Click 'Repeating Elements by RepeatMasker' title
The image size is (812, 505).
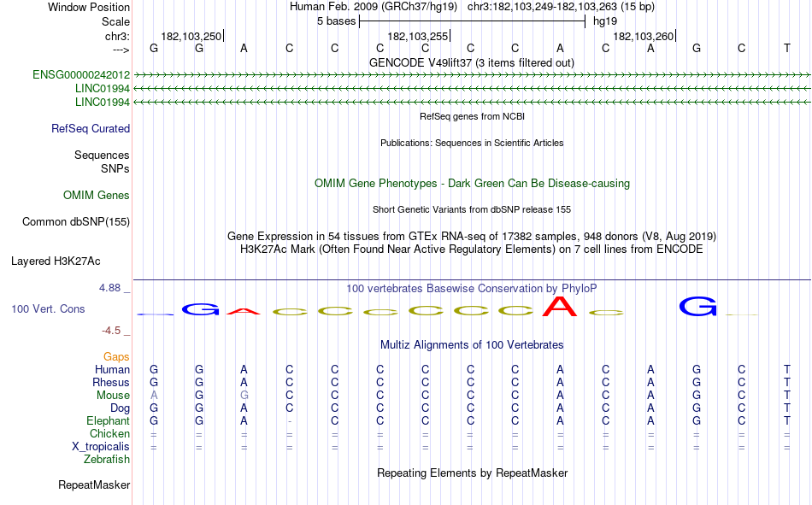[x=473, y=473]
